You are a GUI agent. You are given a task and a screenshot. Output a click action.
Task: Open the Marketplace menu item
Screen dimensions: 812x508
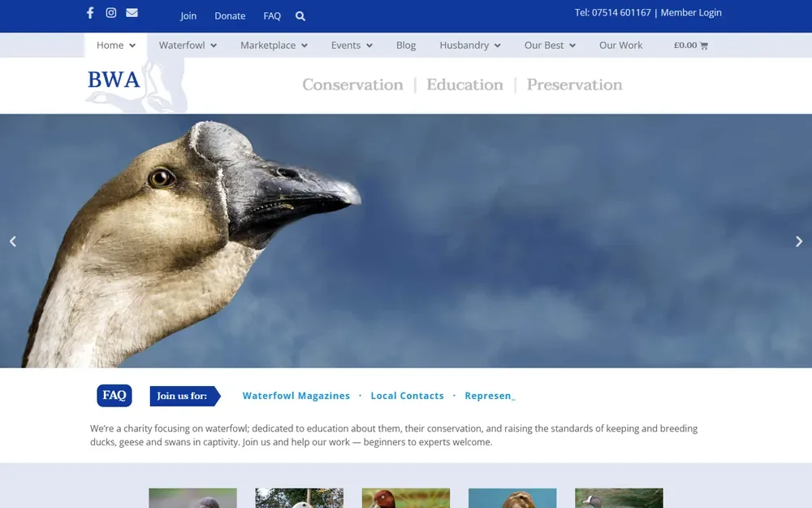click(268, 45)
